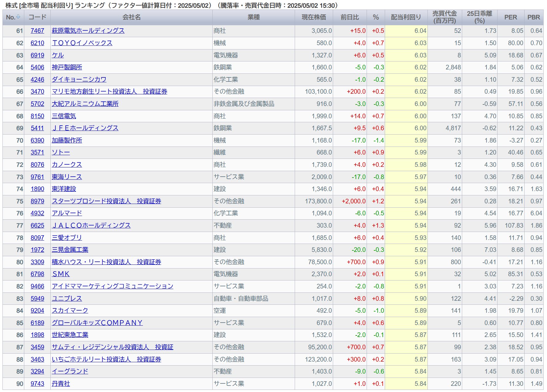Open 神戸製鋼所 company link
Viewport: 547px width, 392px height.
click(67, 67)
